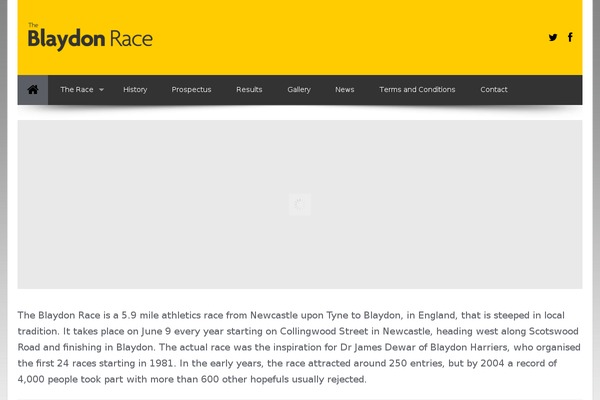Open the Prospectus page

click(x=191, y=90)
